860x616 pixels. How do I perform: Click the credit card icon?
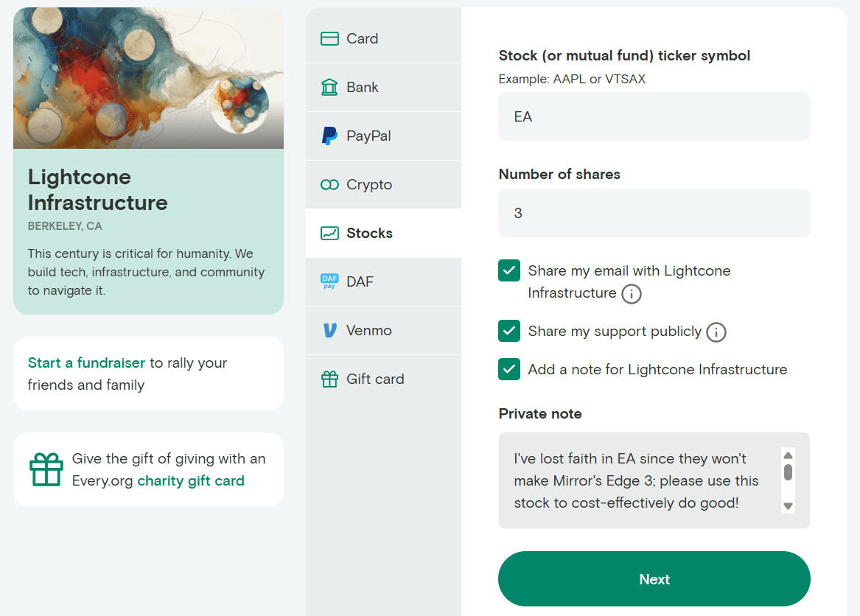329,38
